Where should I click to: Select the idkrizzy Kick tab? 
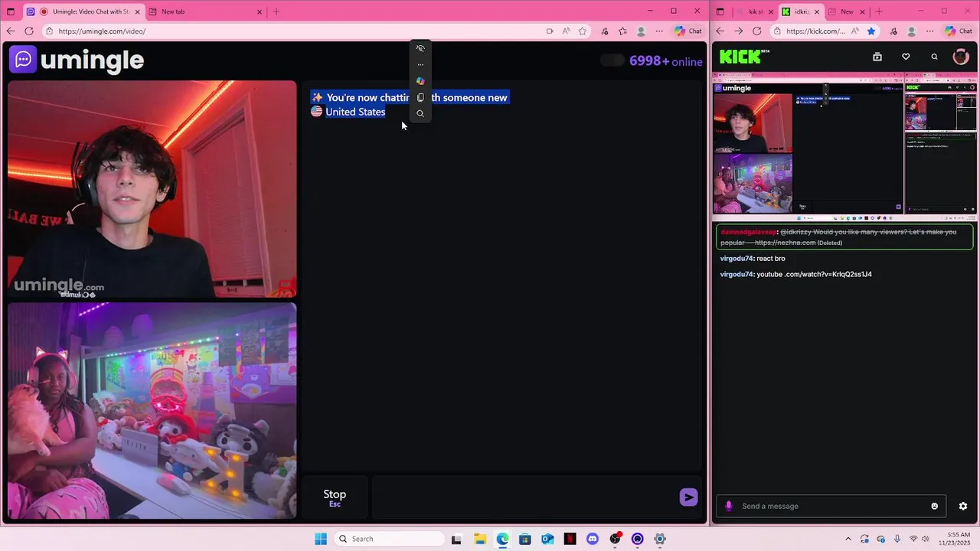[x=801, y=11]
